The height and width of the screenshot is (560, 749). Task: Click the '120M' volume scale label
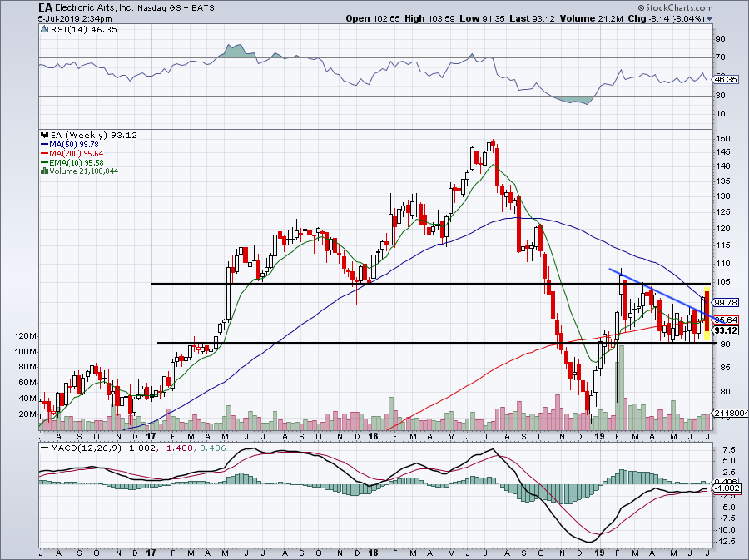pos(26,336)
